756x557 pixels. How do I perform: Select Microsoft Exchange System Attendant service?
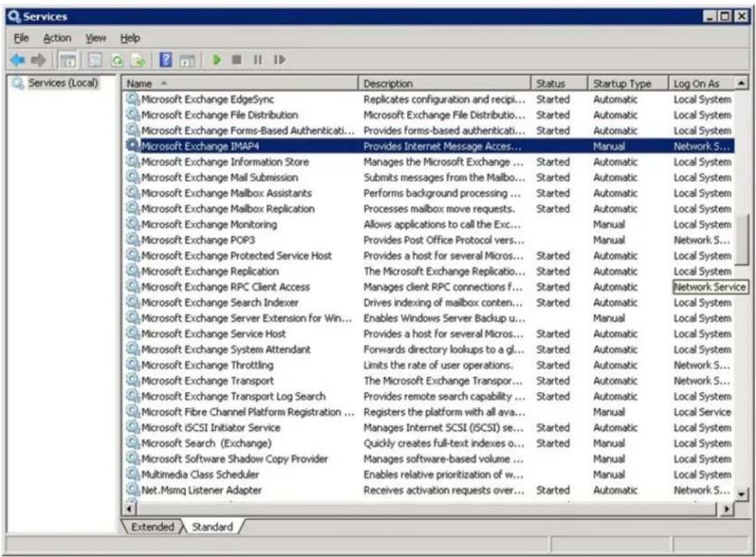tap(429, 349)
